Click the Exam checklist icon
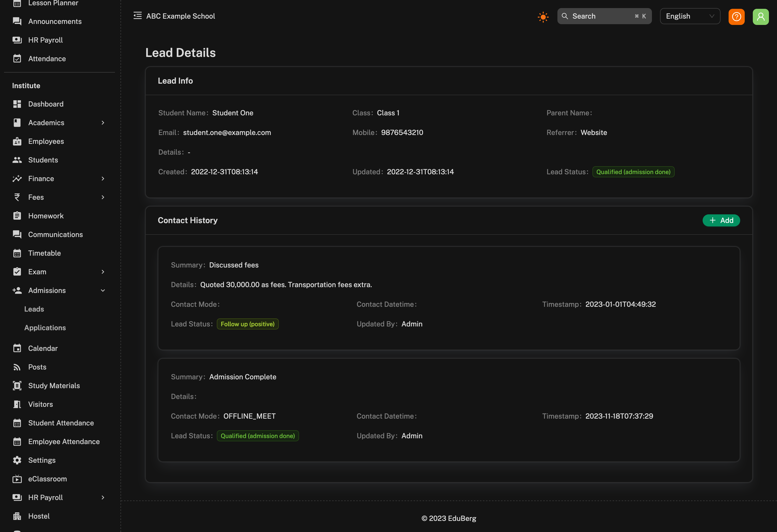This screenshot has width=777, height=532. pos(17,272)
